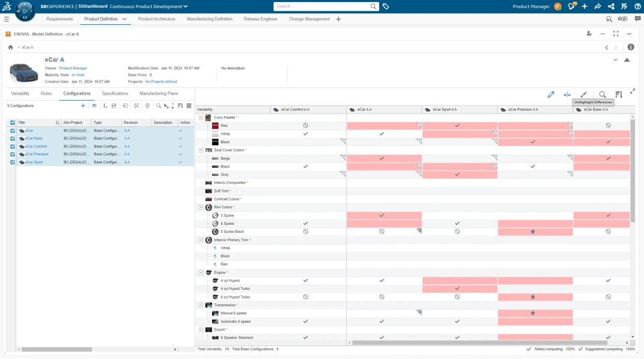This screenshot has height=359, width=644.
Task: Click the import arrow icon in the configurations toolbar
Action: coord(125,105)
